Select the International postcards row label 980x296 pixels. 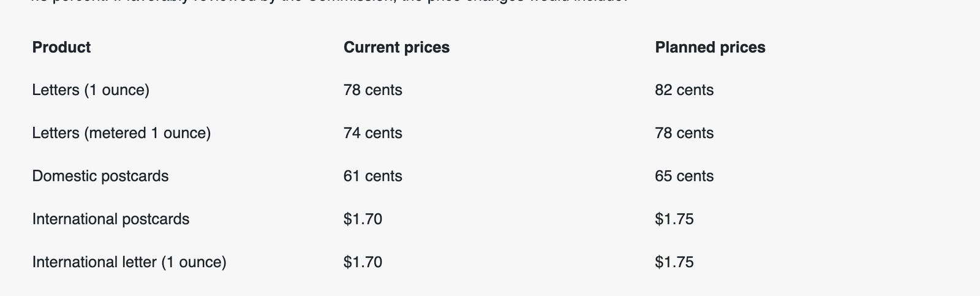(110, 219)
